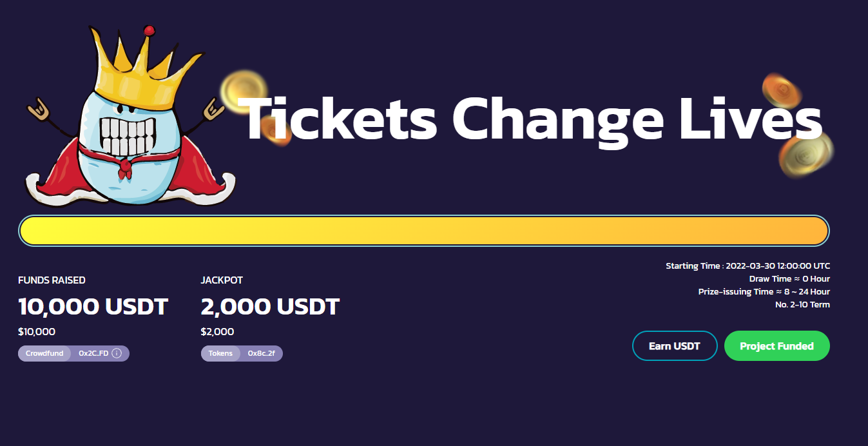This screenshot has width=868, height=446.
Task: Click the Prize-issuing Time line
Action: pos(764,291)
